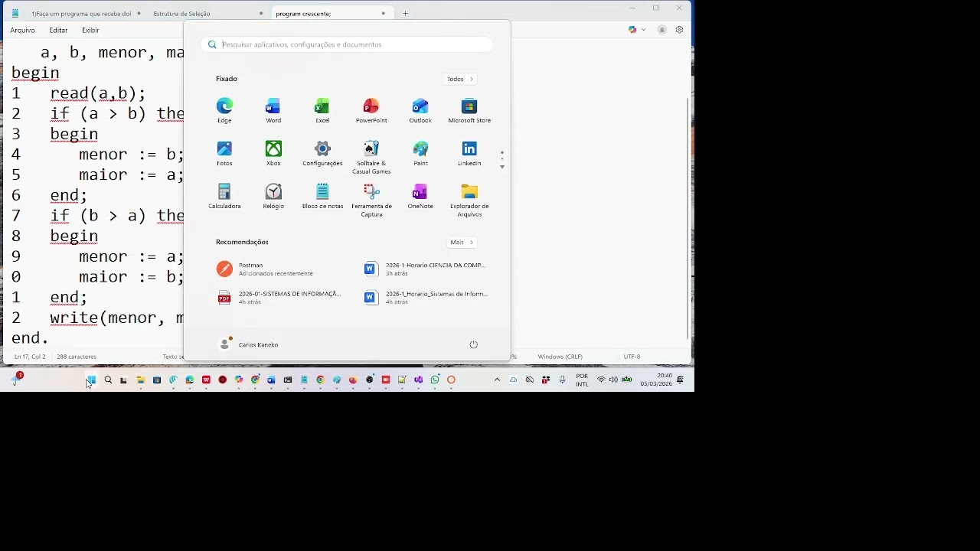Launch OneNote from pinned apps

(420, 196)
